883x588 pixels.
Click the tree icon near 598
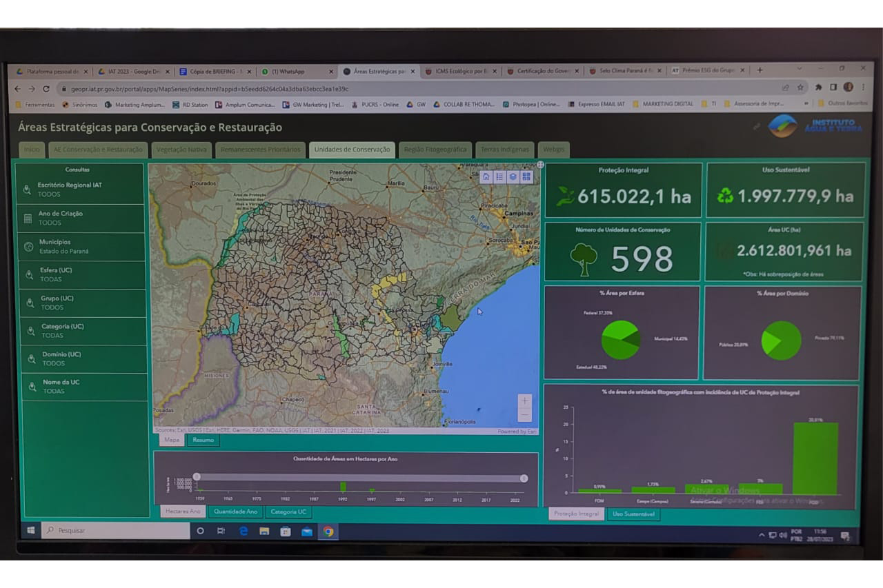pos(584,259)
